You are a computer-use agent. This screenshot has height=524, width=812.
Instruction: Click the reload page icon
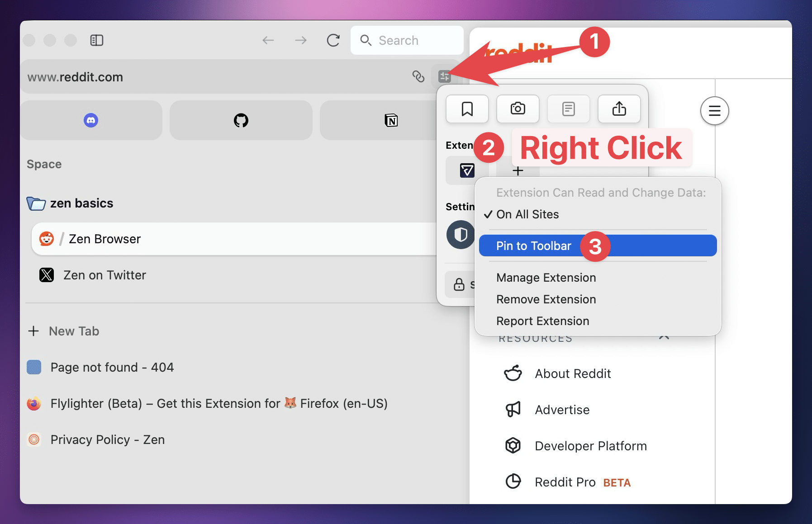[333, 41]
